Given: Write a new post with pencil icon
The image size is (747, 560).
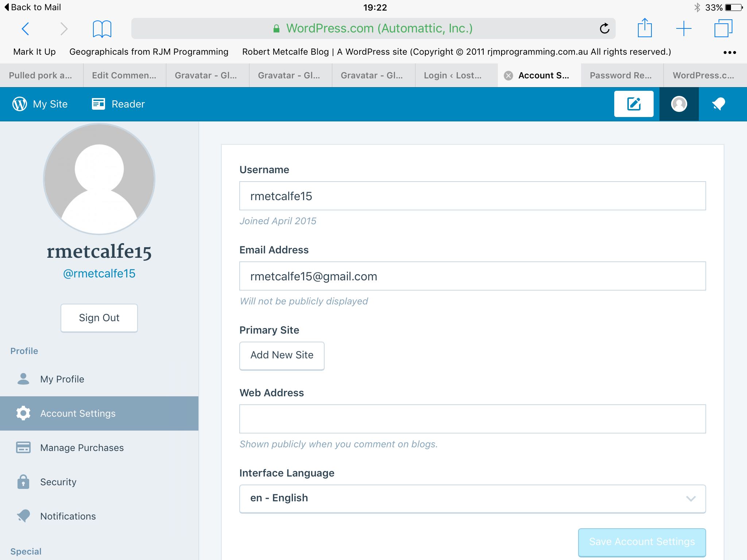Looking at the screenshot, I should [634, 104].
